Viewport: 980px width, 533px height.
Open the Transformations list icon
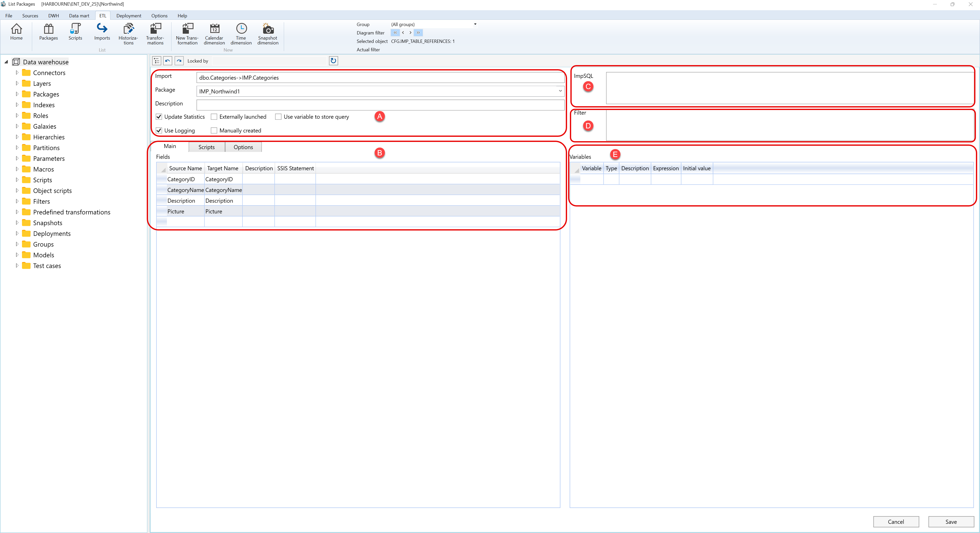tap(155, 34)
